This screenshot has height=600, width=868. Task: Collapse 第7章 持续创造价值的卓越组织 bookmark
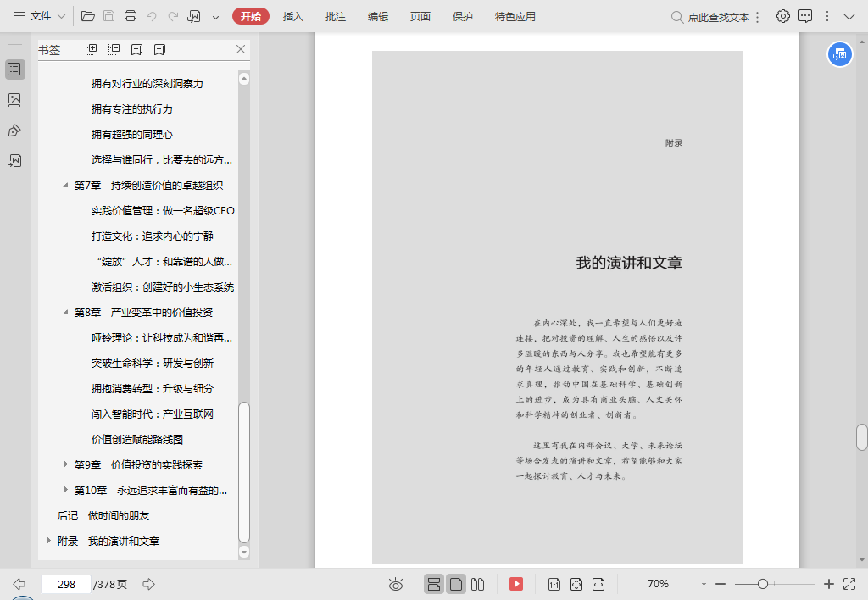pyautogui.click(x=66, y=186)
